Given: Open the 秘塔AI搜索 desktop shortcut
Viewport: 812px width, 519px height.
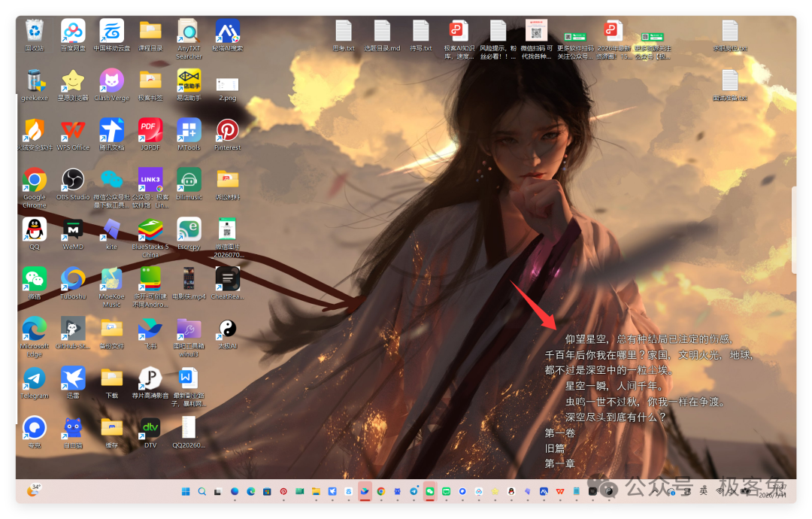Looking at the screenshot, I should click(227, 35).
